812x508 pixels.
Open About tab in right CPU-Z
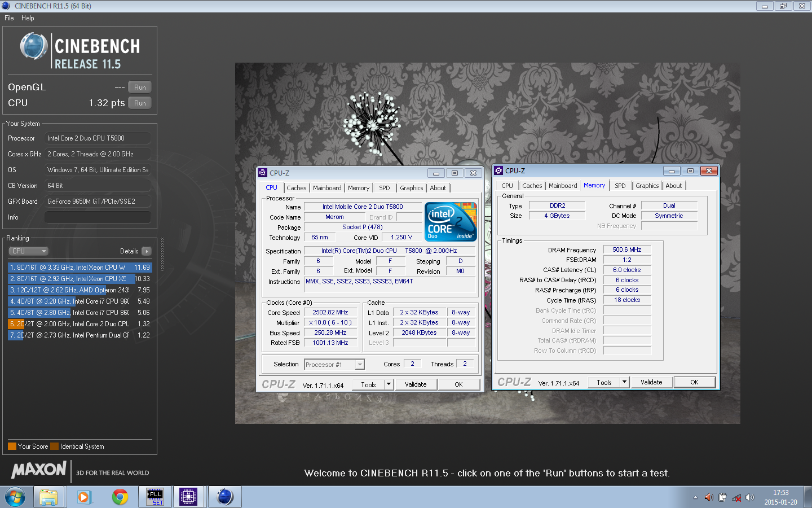pos(674,186)
